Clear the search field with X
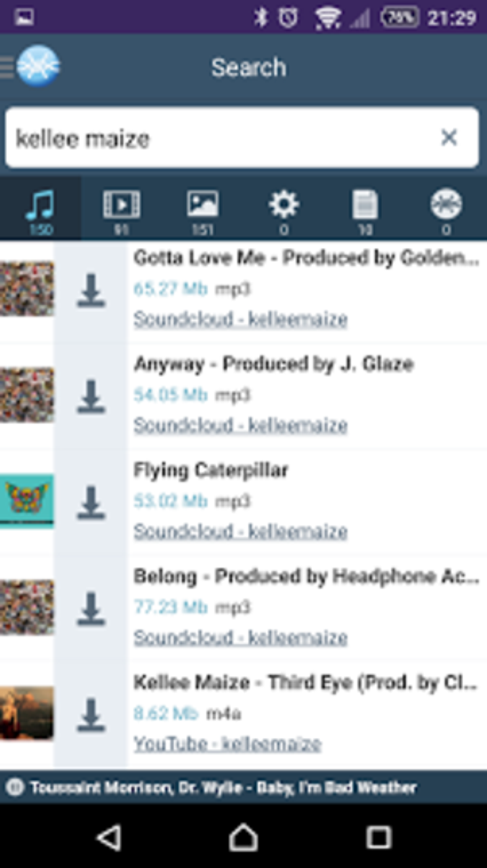487x868 pixels. tap(449, 137)
